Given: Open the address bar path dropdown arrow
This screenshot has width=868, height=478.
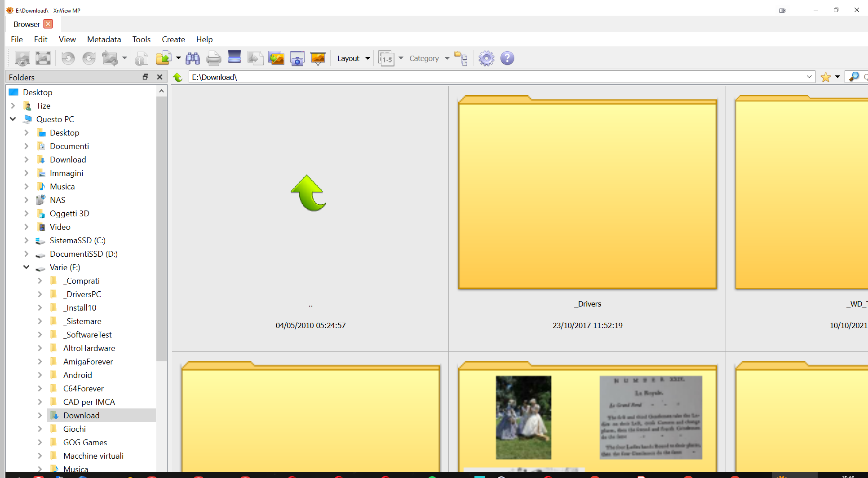Looking at the screenshot, I should [809, 77].
